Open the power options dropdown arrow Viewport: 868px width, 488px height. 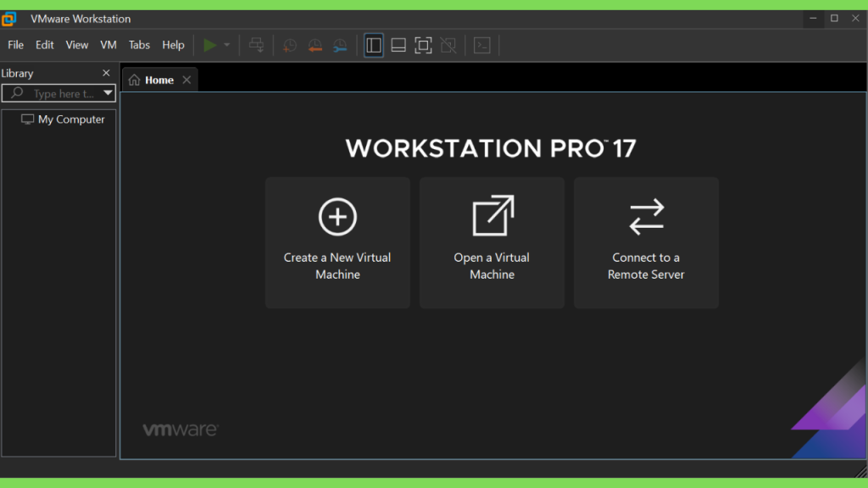(227, 46)
